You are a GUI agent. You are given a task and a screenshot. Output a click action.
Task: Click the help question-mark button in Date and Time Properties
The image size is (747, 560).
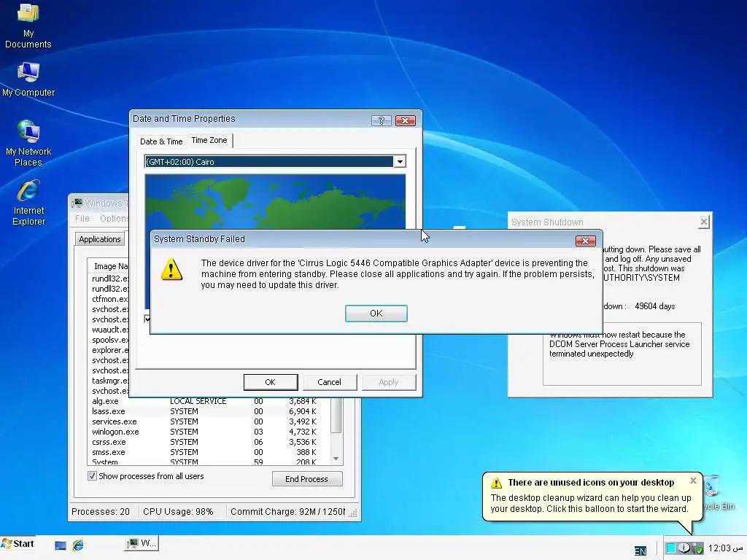pos(381,120)
